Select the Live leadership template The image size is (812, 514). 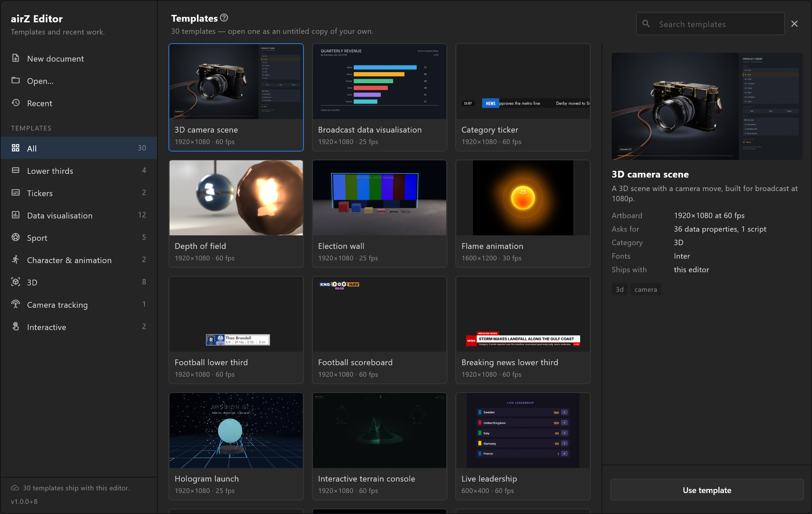tap(523, 446)
